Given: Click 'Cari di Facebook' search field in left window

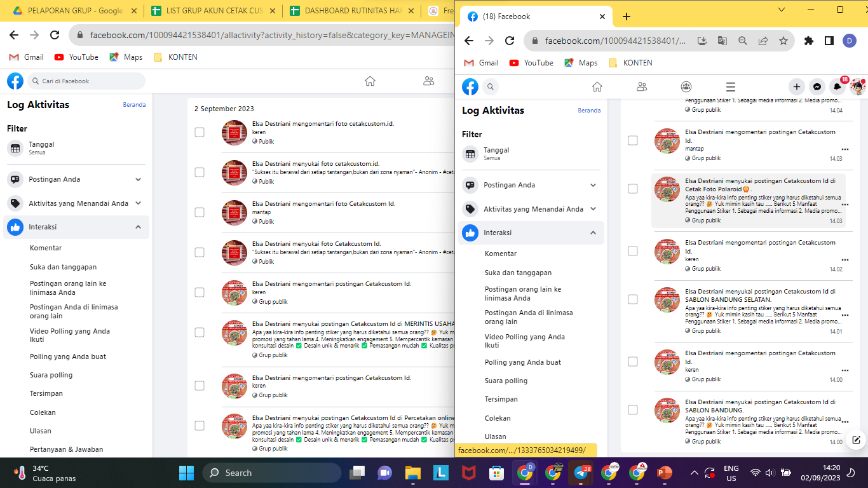Looking at the screenshot, I should point(86,81).
